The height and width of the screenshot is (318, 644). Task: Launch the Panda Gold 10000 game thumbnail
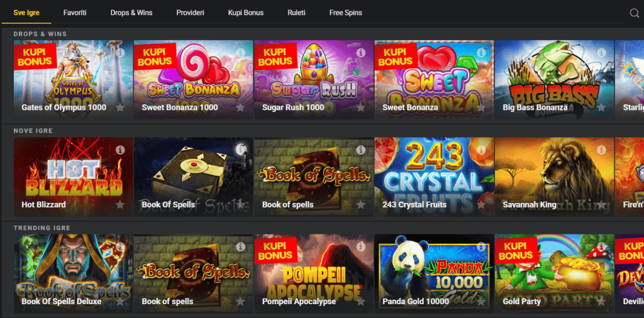point(434,273)
